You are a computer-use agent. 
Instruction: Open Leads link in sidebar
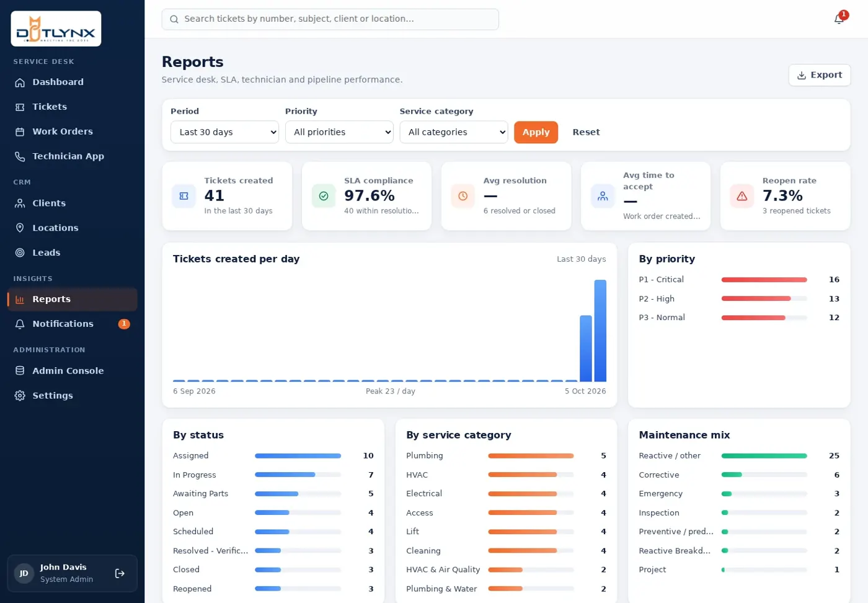73,253
